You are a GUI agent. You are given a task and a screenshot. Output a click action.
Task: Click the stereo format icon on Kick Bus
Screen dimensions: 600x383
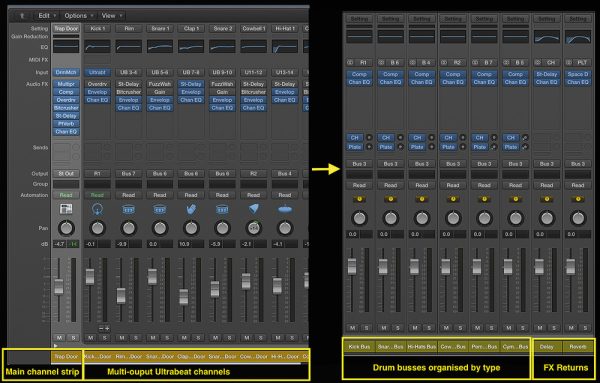350,62
